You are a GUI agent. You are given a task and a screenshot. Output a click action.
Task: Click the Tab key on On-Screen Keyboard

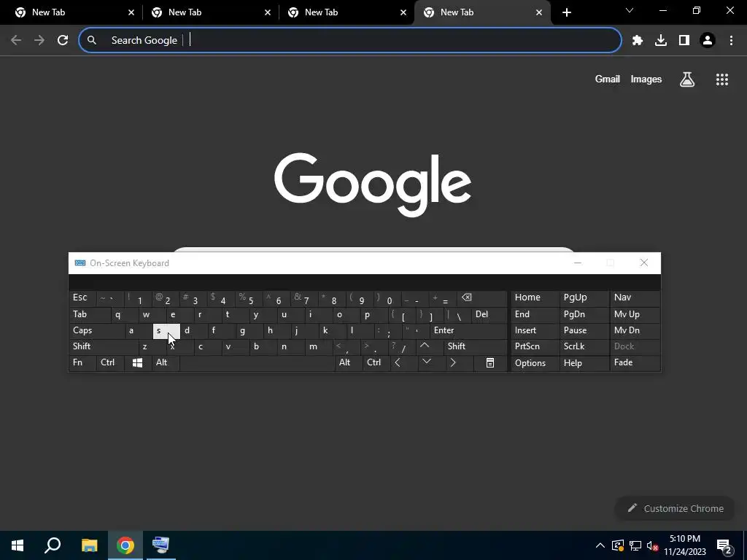pyautogui.click(x=90, y=314)
